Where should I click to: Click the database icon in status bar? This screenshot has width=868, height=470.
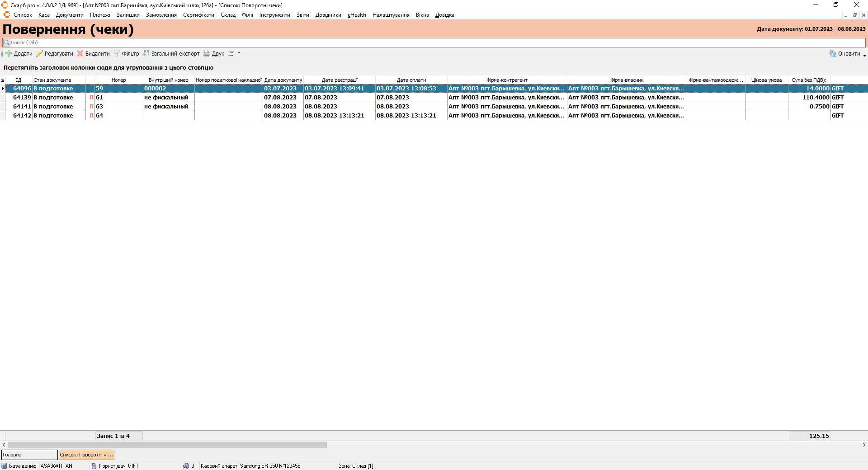point(4,466)
